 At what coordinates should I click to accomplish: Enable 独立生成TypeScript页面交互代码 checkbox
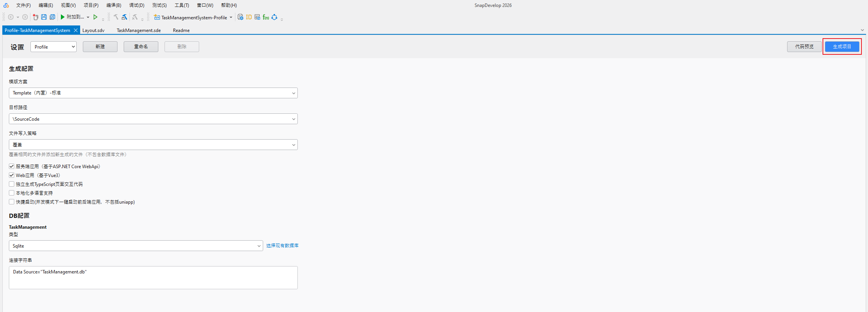(x=12, y=184)
